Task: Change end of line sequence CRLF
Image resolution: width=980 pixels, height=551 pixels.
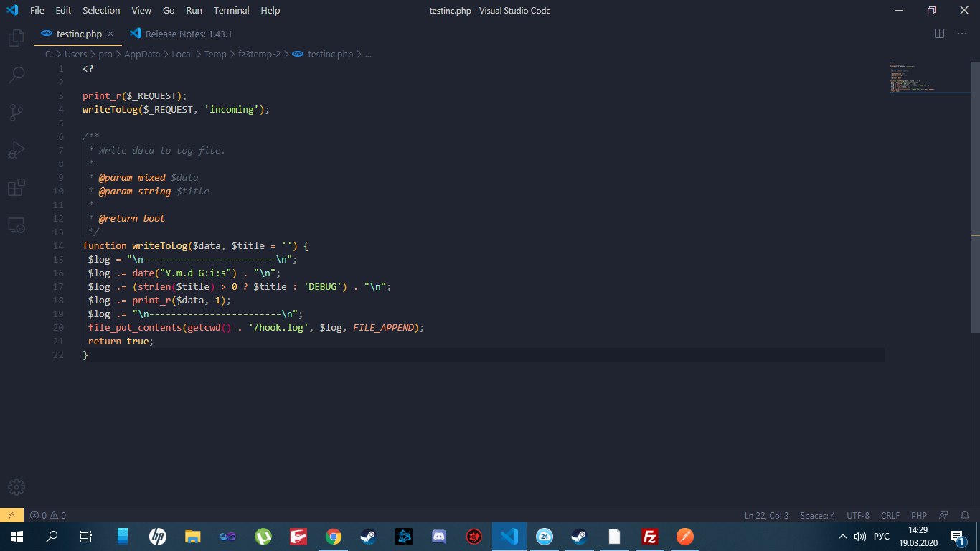Action: point(890,515)
